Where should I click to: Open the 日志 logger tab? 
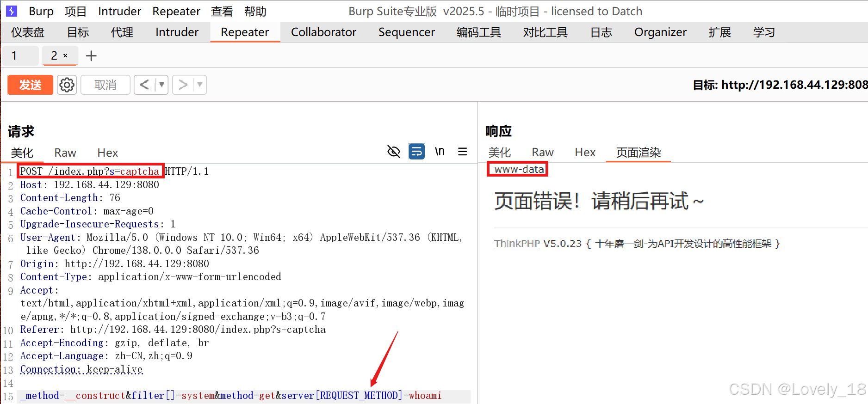pos(601,32)
